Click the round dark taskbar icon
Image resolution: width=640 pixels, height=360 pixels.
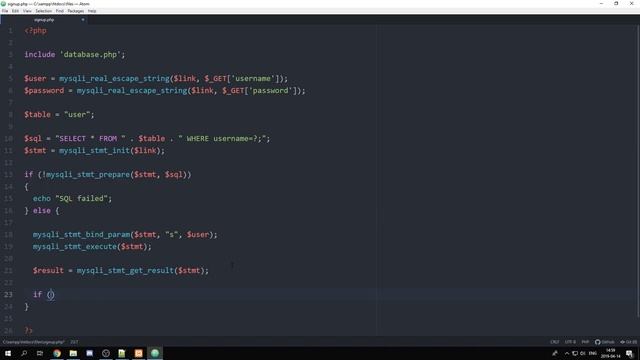(x=106, y=353)
